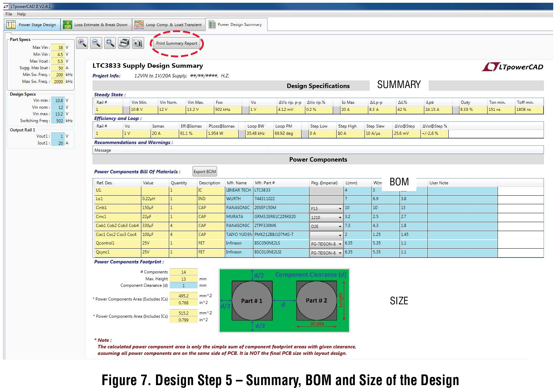Click the zoom out magnifier icon

(96, 43)
